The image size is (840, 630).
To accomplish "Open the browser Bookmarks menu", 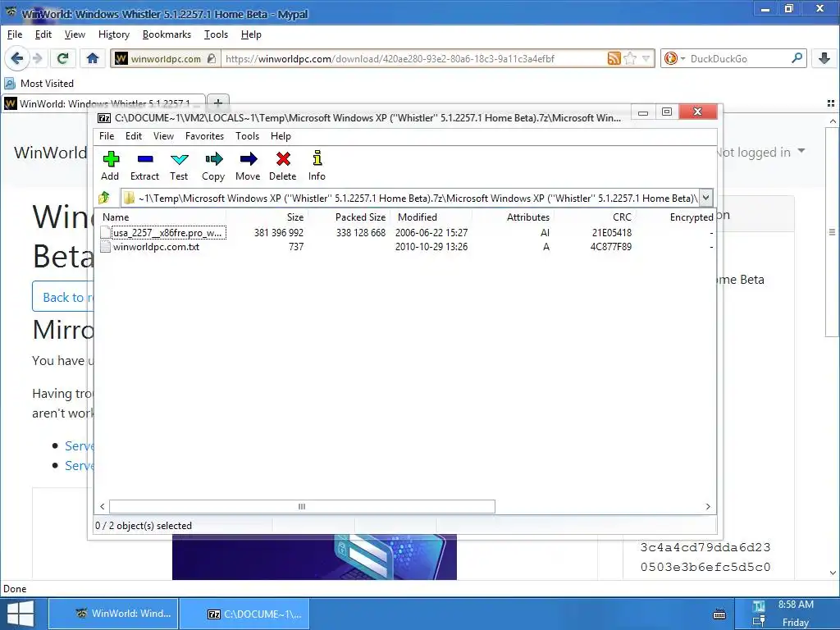I will tap(167, 34).
